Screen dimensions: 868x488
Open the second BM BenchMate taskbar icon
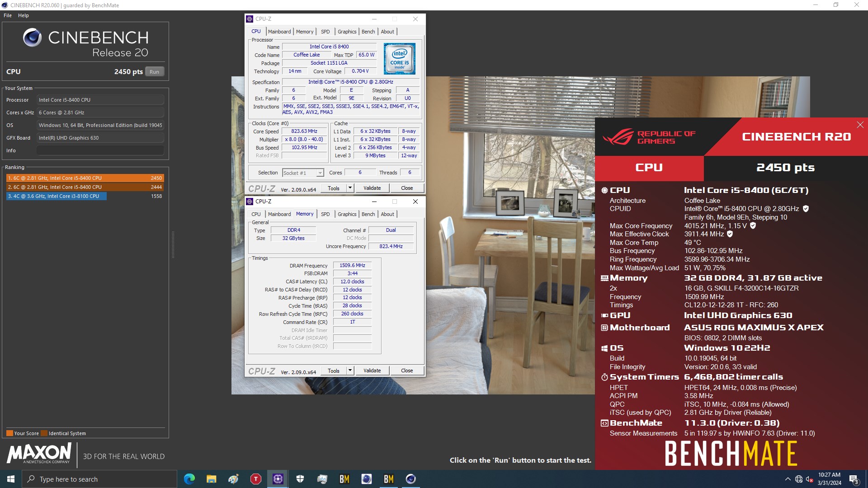pyautogui.click(x=388, y=479)
